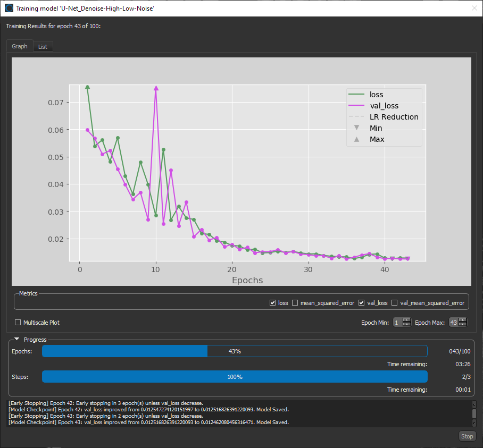This screenshot has height=448, width=483.
Task: Decrease Epoch Max with the down arrow
Action: [x=462, y=325]
